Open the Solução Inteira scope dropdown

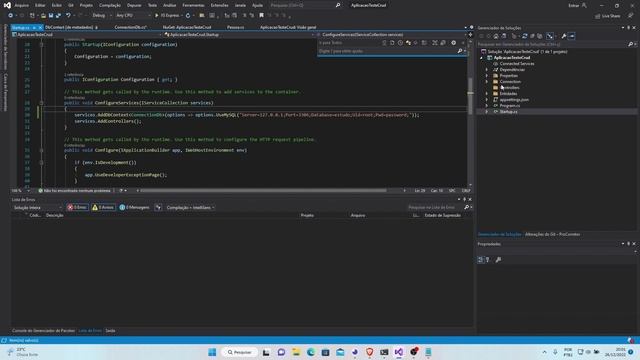(37, 207)
